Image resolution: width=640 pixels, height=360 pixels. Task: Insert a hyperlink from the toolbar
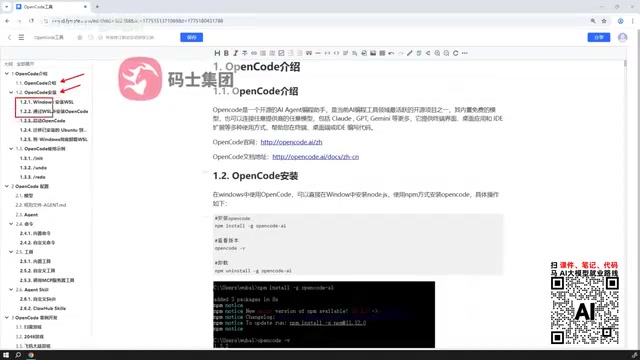[254, 53]
